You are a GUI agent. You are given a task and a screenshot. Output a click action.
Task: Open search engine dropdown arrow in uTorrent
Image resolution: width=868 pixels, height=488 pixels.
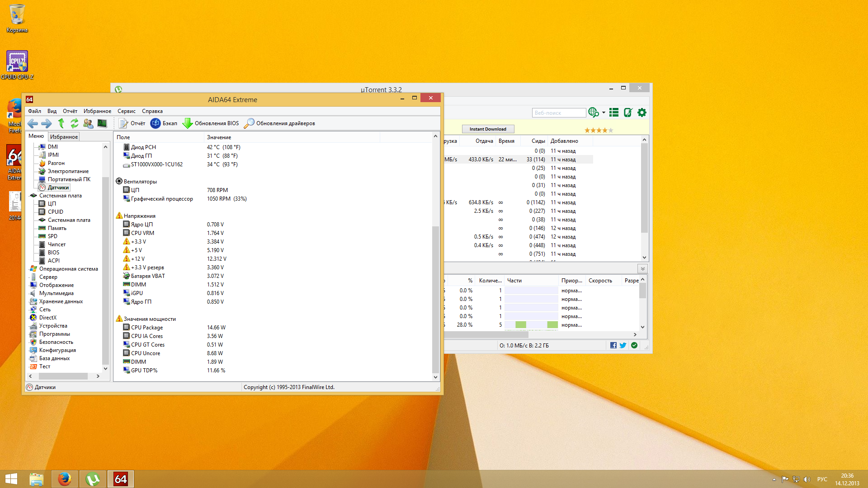point(604,113)
